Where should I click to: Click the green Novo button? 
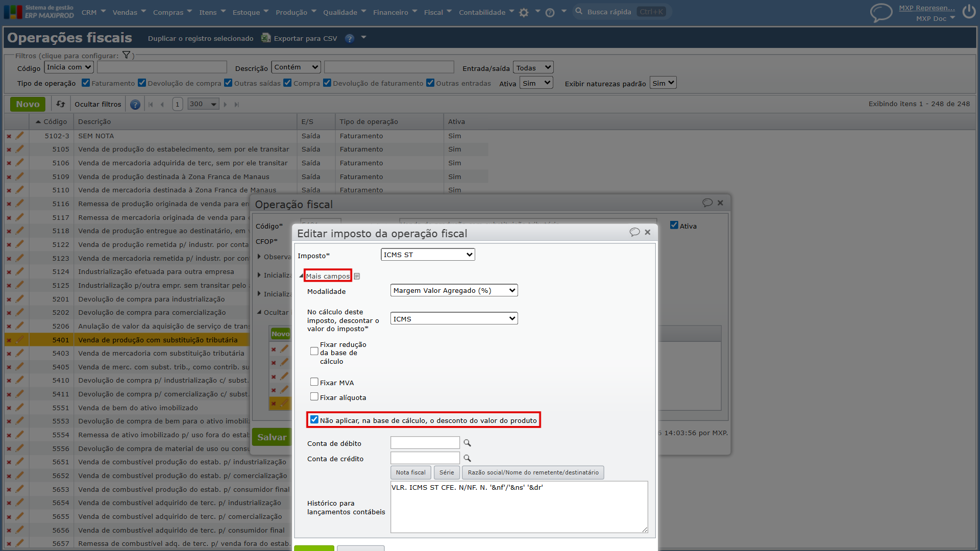point(28,104)
